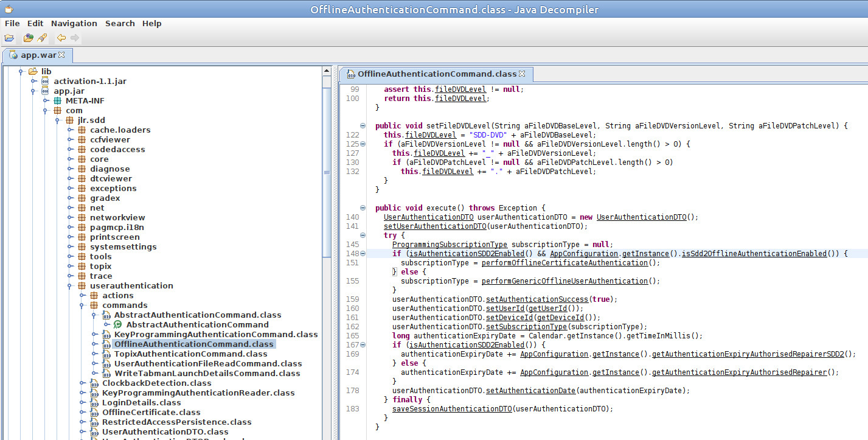This screenshot has width=868, height=440.
Task: Collapse the userauthentication package node
Action: pos(69,286)
